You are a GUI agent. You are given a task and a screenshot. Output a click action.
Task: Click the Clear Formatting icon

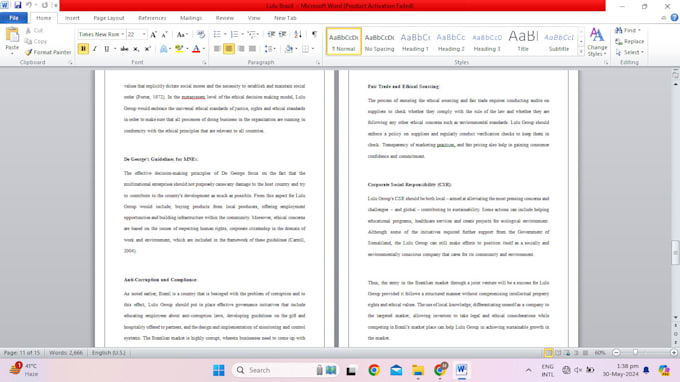click(x=200, y=34)
